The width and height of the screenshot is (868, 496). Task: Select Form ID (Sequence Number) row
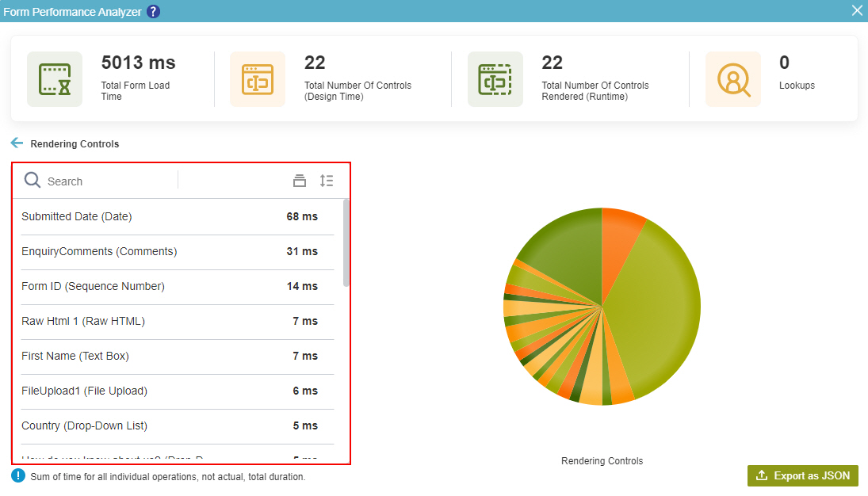point(177,287)
